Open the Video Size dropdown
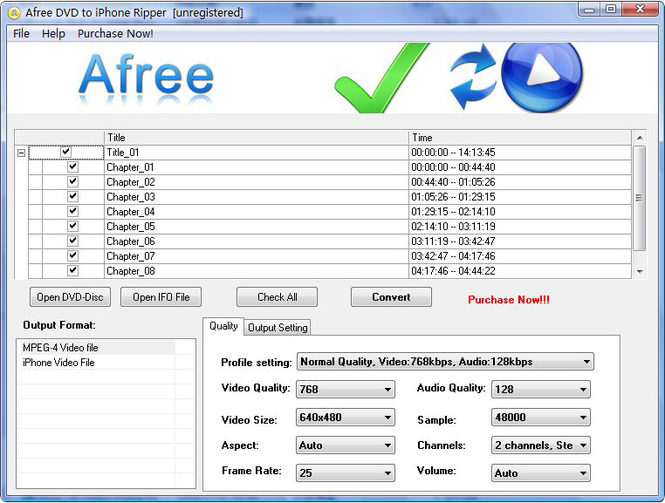Viewport: 665px width, 503px height. click(x=345, y=417)
